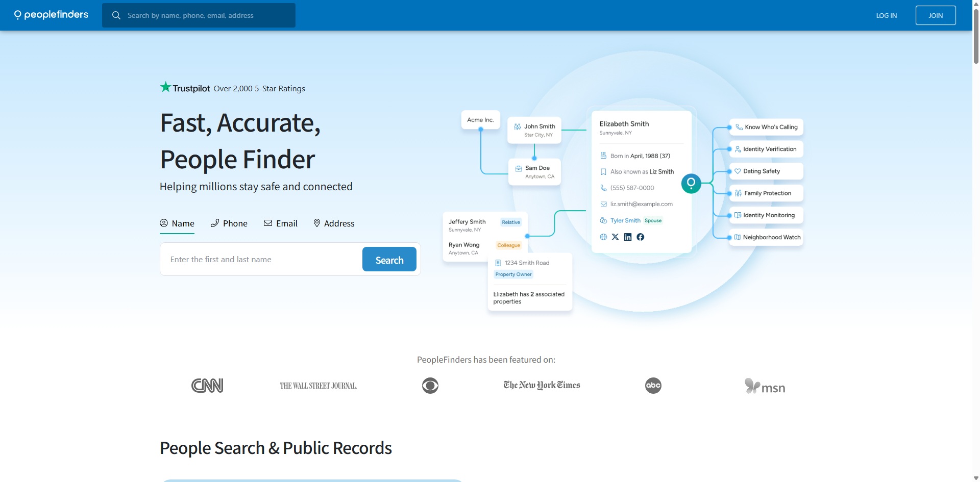
Task: Click the John Smith card
Action: (534, 130)
